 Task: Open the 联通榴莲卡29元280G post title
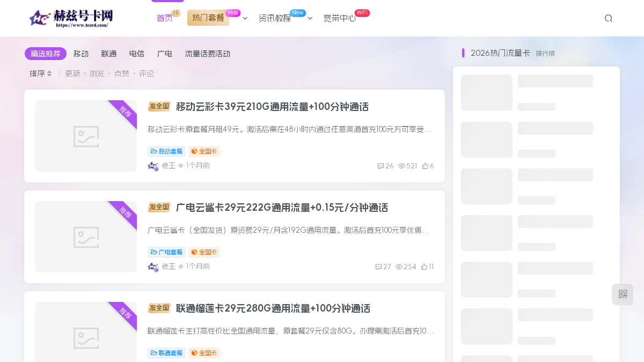[273, 308]
